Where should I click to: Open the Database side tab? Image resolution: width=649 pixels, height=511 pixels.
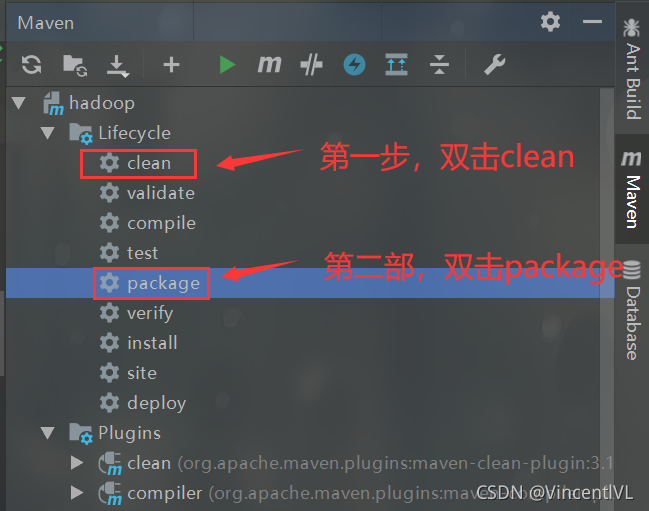[632, 310]
